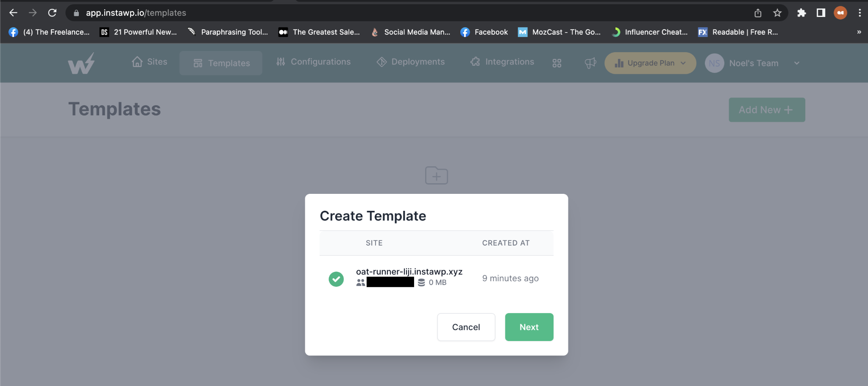This screenshot has width=868, height=386.
Task: Click the empty folder plus icon
Action: tap(436, 175)
